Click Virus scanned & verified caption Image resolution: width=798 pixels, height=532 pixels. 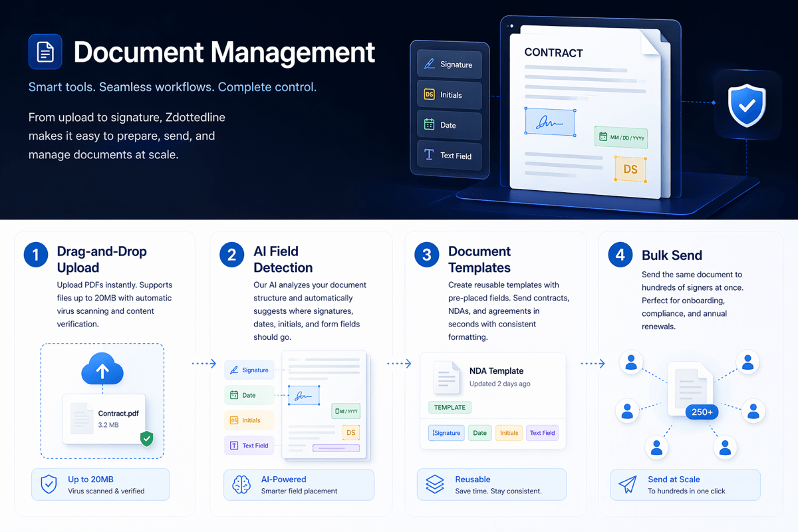tap(106, 491)
